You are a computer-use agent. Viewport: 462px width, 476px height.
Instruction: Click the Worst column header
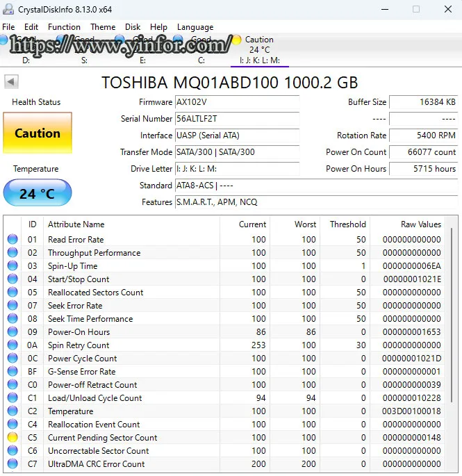click(295, 224)
